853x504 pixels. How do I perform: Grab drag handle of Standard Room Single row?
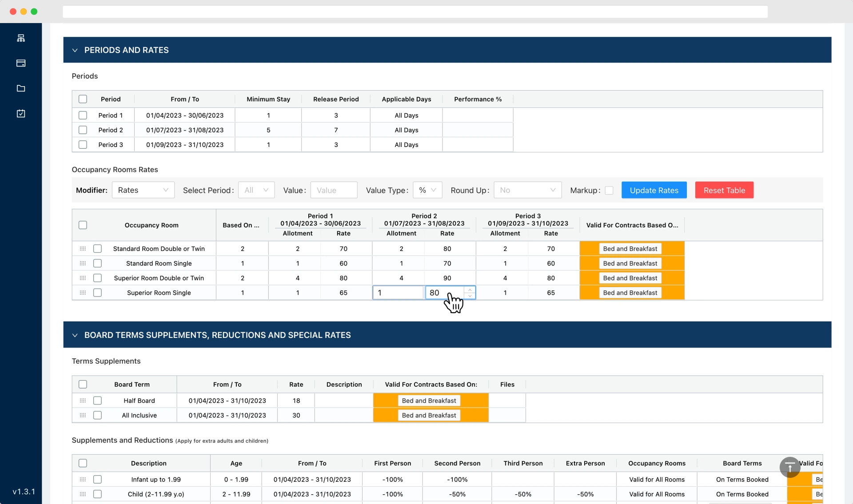coord(83,263)
